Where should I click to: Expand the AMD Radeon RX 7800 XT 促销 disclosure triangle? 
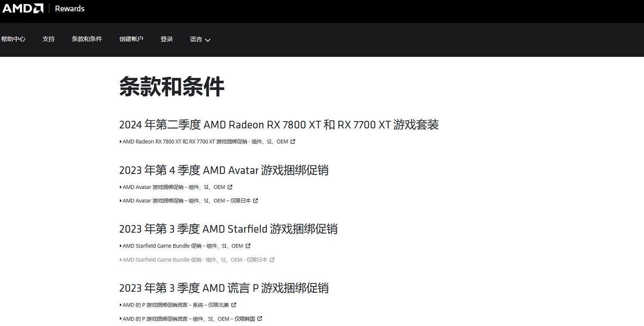120,141
